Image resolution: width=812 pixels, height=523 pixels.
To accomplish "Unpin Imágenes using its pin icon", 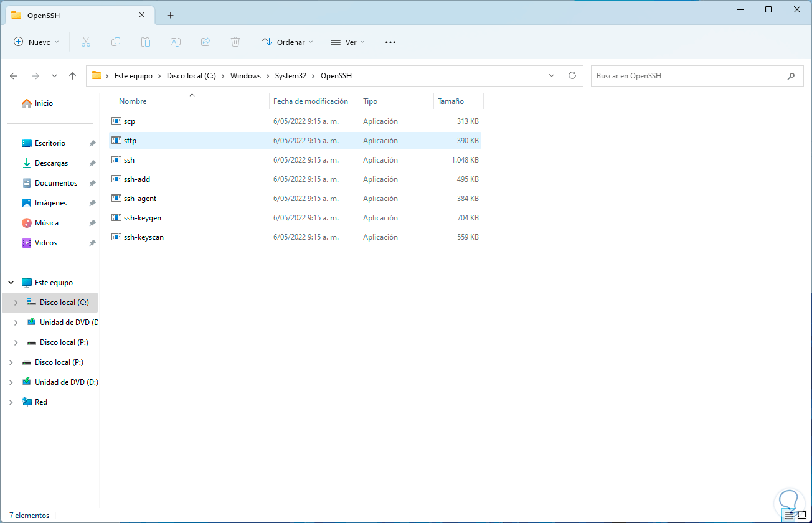I will tap(92, 203).
